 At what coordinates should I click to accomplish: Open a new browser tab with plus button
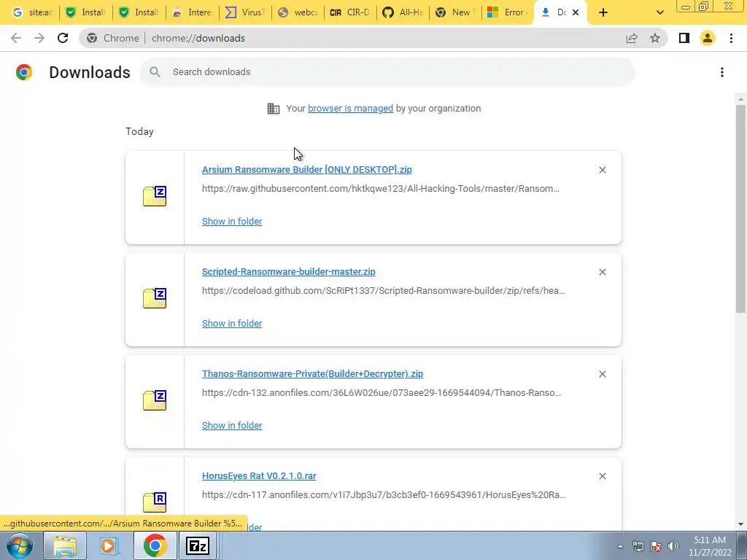pos(603,12)
